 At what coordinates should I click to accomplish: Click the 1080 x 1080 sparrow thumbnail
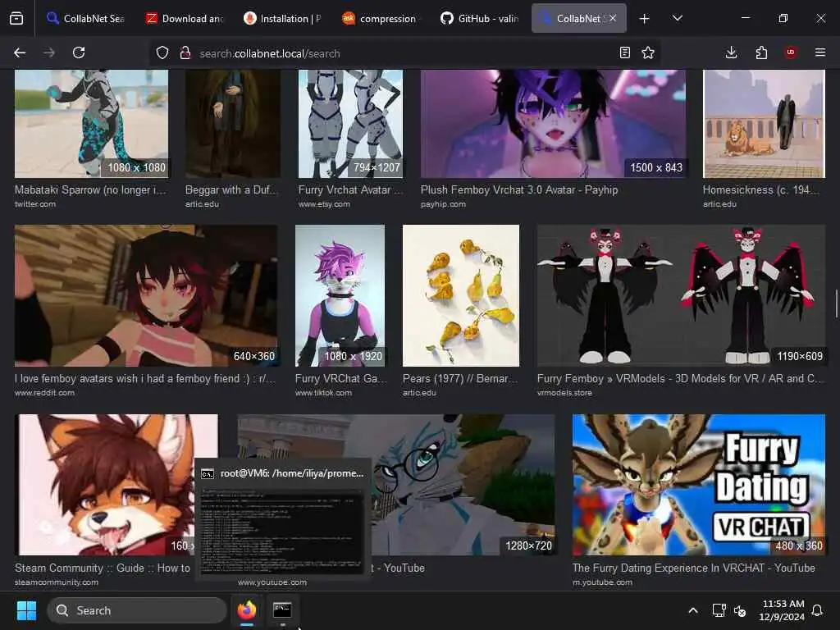pos(92,123)
